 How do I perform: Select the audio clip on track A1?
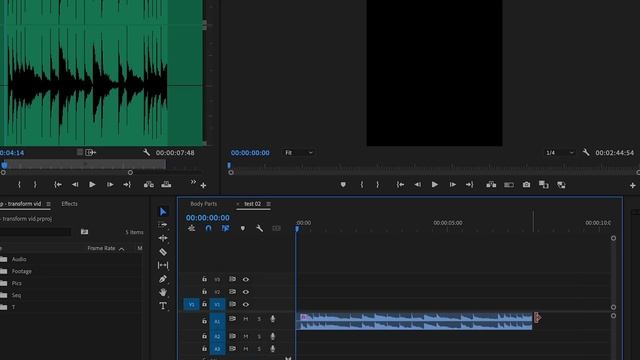[x=414, y=321]
